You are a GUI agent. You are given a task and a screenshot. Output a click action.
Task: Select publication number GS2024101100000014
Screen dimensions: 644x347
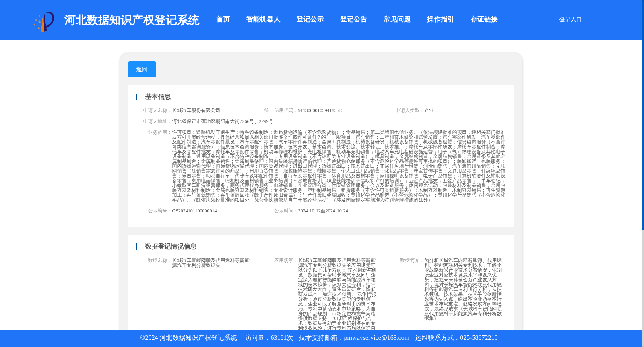click(194, 211)
